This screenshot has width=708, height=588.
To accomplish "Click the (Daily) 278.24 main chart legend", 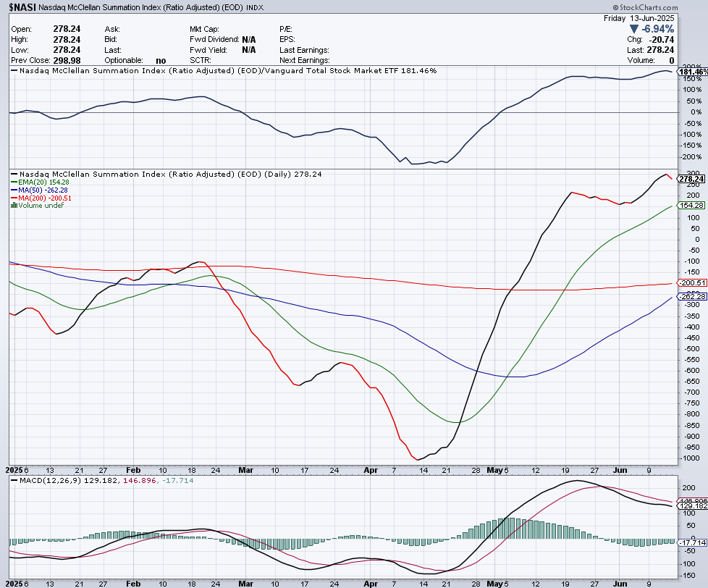I will (167, 174).
